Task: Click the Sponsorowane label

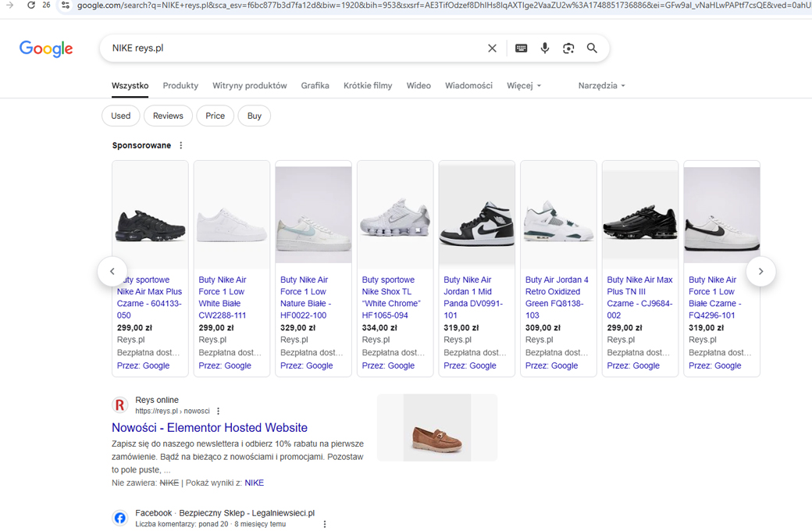Action: click(x=141, y=145)
